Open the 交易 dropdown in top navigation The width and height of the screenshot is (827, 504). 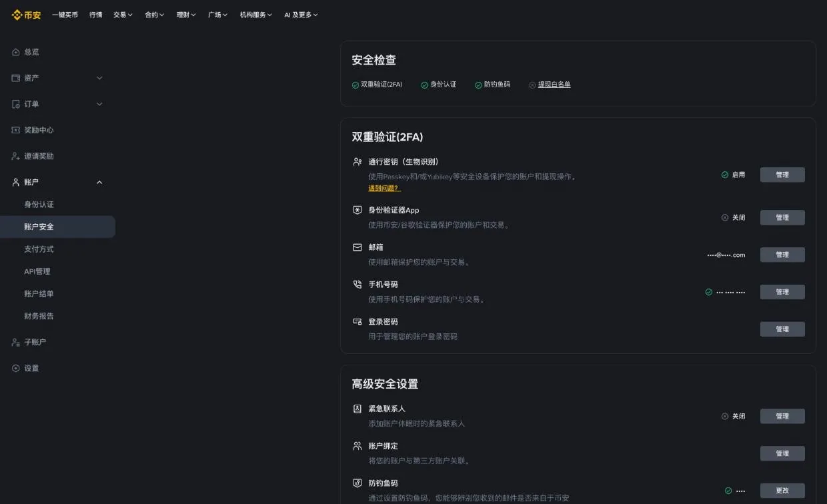123,15
